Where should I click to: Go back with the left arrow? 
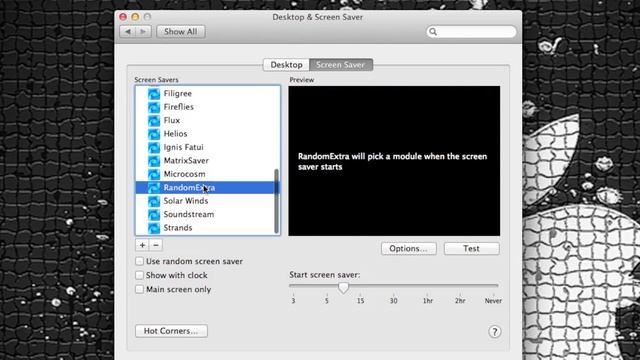[x=128, y=32]
